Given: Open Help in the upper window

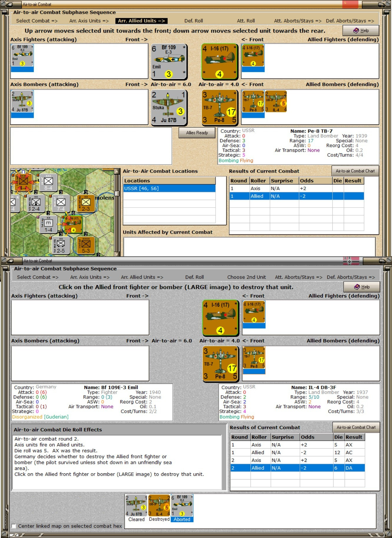Looking at the screenshot, I should tap(361, 31).
